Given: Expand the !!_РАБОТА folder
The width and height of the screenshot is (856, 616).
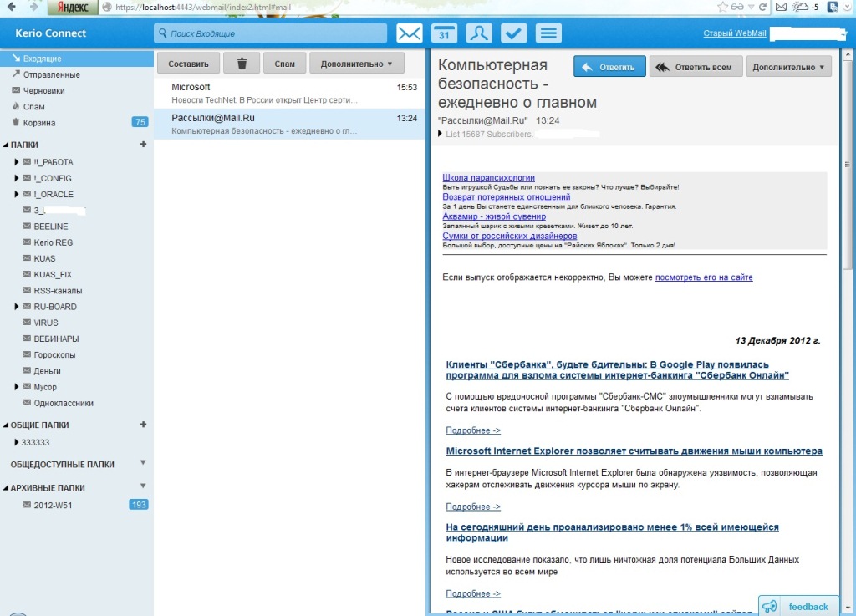Looking at the screenshot, I should point(17,162).
